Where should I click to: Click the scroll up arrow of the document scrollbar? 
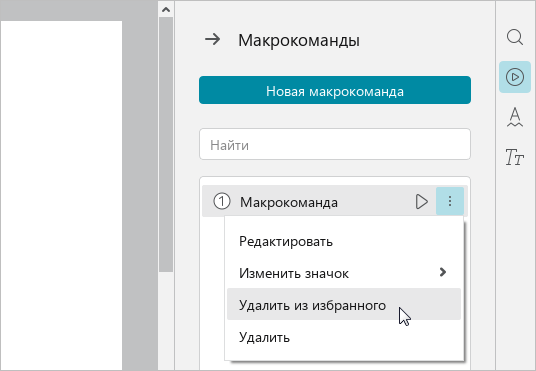pyautogui.click(x=166, y=10)
